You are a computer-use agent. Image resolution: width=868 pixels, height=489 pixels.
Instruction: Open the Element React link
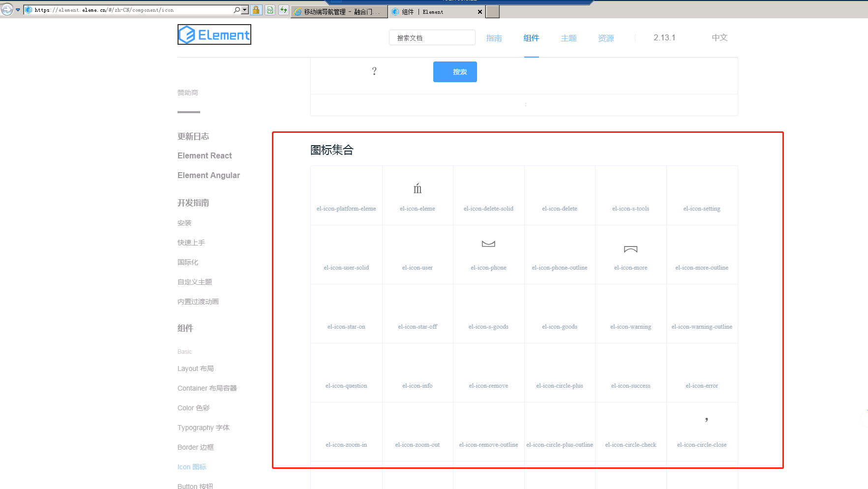205,155
